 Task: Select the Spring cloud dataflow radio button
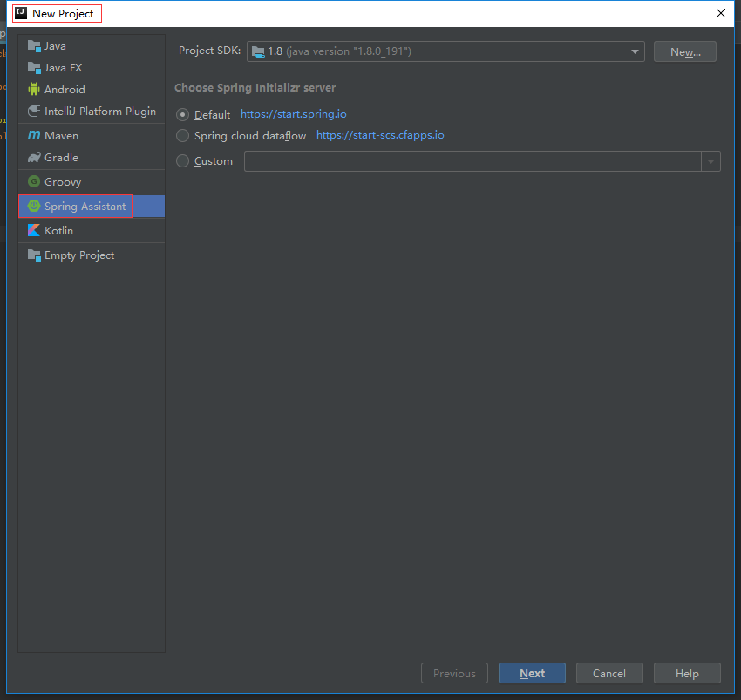(182, 136)
